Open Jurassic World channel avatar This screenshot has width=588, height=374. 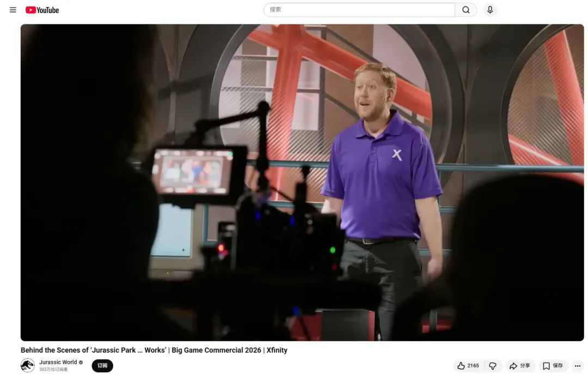click(27, 365)
